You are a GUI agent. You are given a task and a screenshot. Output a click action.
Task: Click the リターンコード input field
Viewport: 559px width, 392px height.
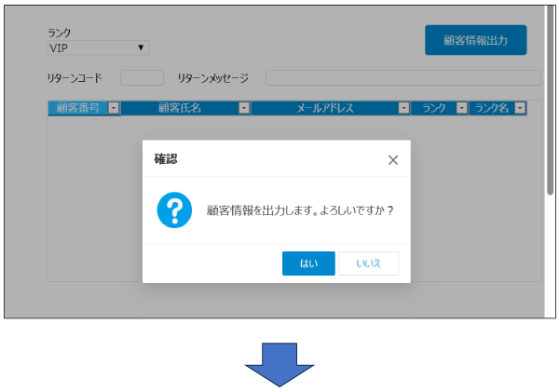tap(142, 77)
